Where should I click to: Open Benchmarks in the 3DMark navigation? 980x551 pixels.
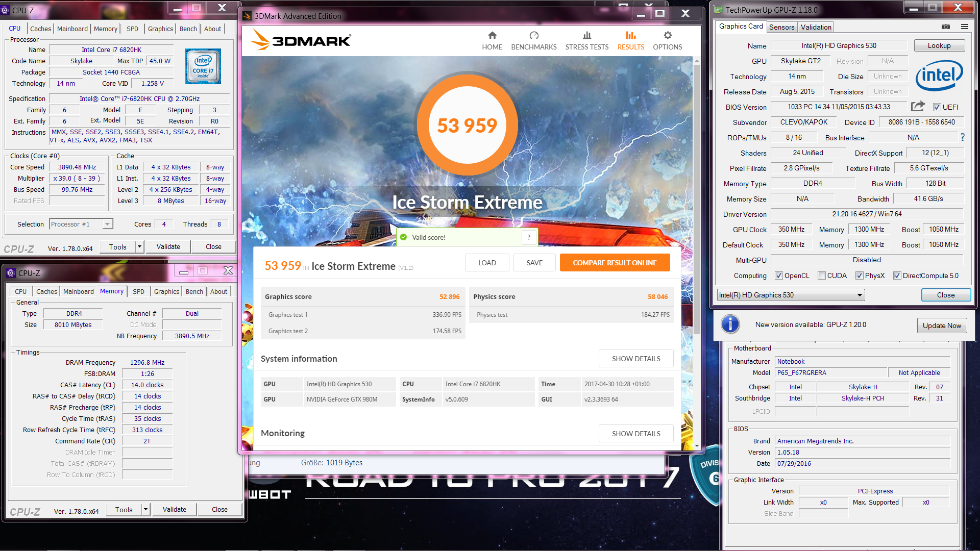(x=534, y=41)
